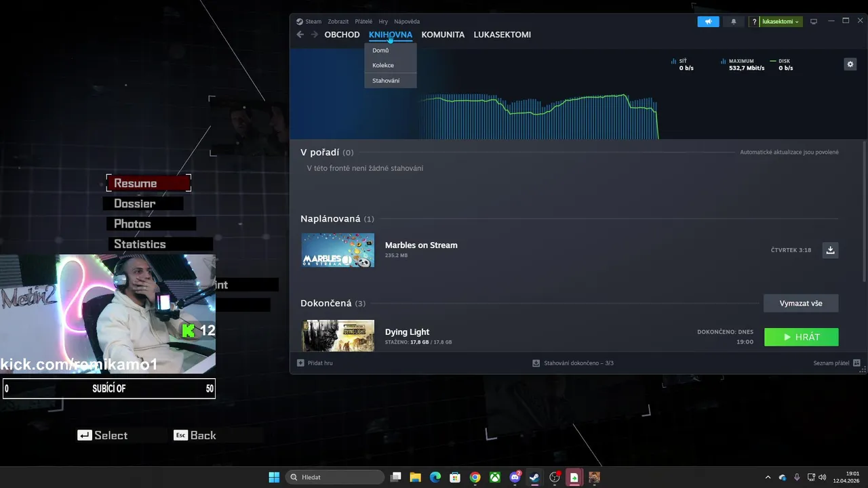Viewport: 868px width, 488px height.
Task: Click the Steam downloads list scrollbar
Action: 864,211
